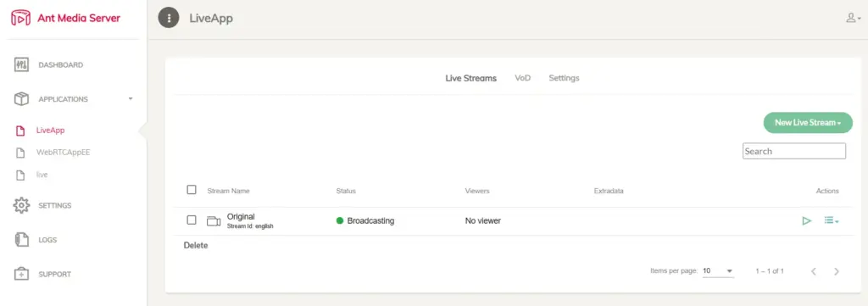Image resolution: width=868 pixels, height=306 pixels.
Task: Click the stream Search field
Action: pyautogui.click(x=793, y=151)
